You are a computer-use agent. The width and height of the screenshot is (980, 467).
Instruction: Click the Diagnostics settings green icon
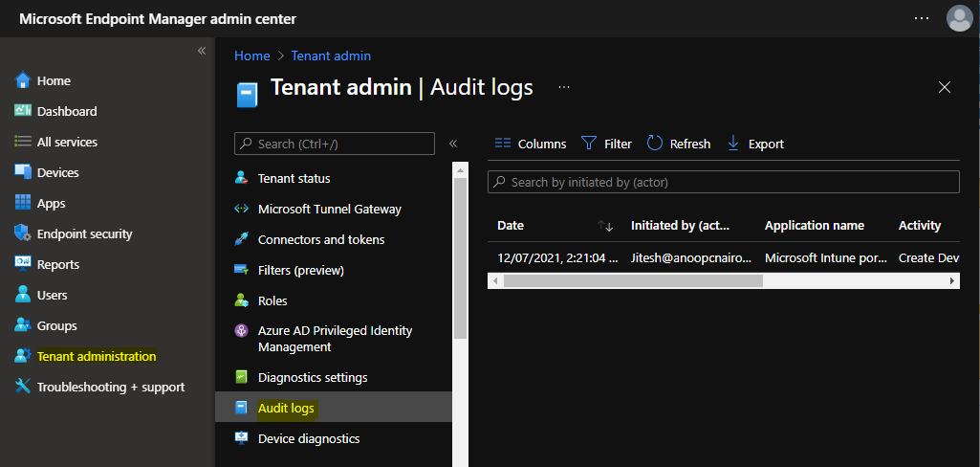click(241, 378)
